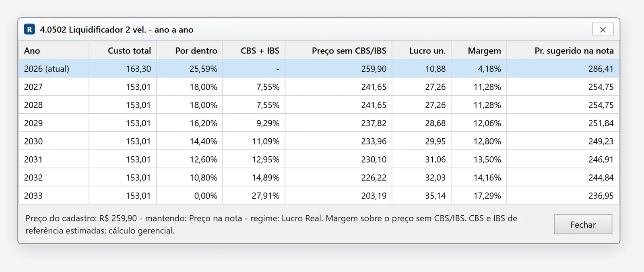
Task: Sort by the Ano column header
Action: (54, 51)
